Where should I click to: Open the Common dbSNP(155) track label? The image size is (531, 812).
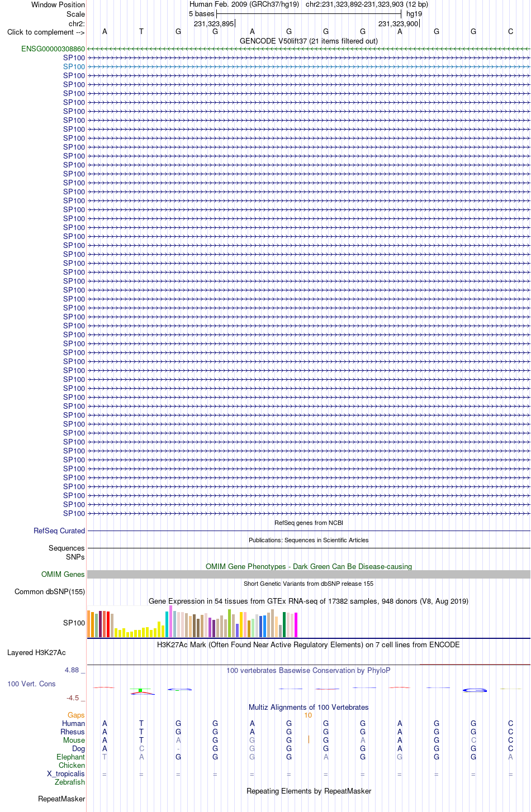pyautogui.click(x=50, y=592)
